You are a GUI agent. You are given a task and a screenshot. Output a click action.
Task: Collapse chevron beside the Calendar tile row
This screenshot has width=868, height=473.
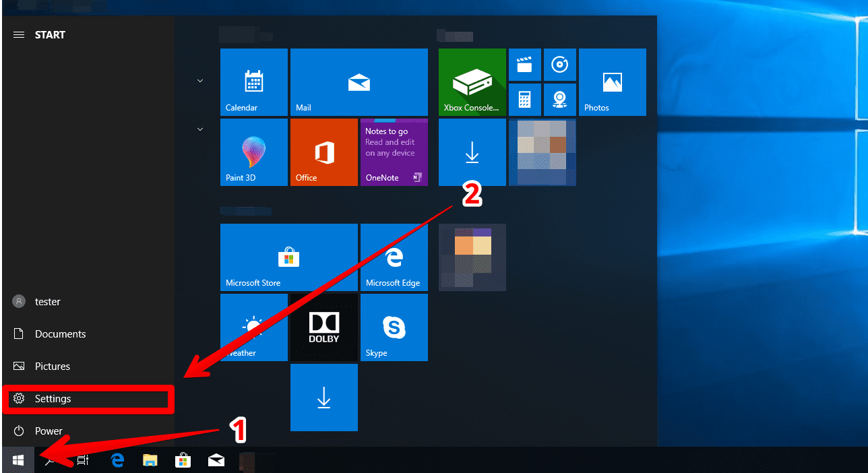pos(200,81)
